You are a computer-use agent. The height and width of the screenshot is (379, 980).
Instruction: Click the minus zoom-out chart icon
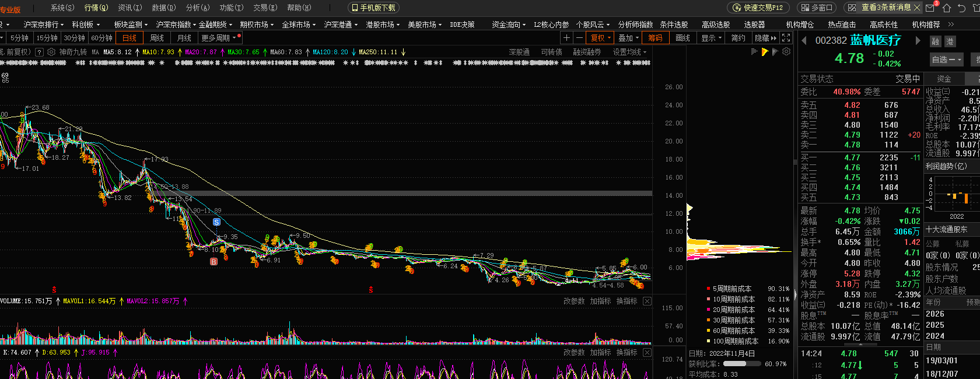(579, 38)
